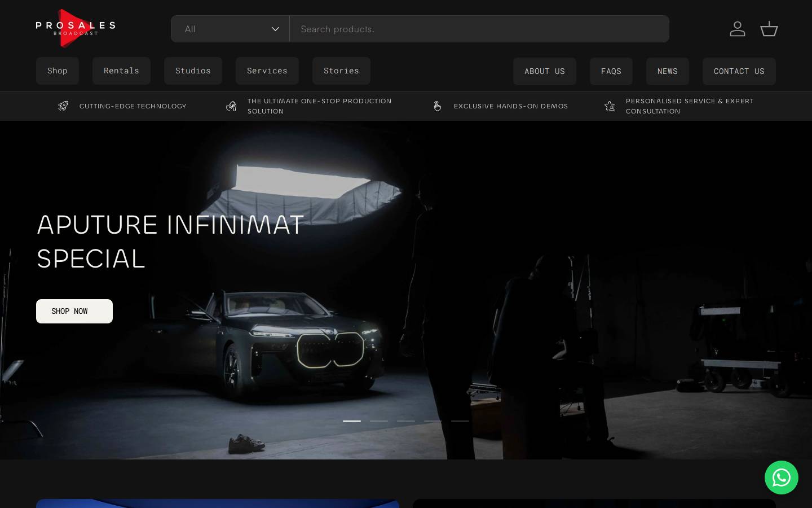Click Personalised Service & Expert Consultation text
The width and height of the screenshot is (812, 508).
tap(690, 106)
